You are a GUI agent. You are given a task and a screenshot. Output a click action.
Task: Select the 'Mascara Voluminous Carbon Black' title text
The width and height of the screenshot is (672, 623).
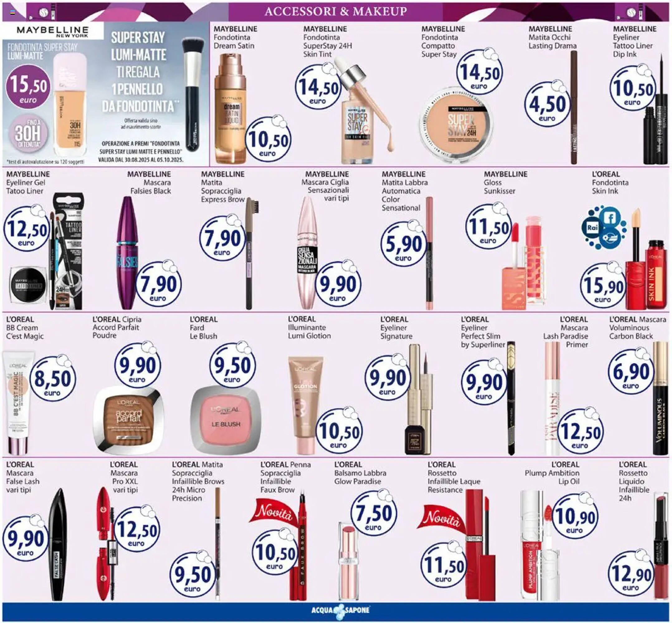pyautogui.click(x=637, y=327)
